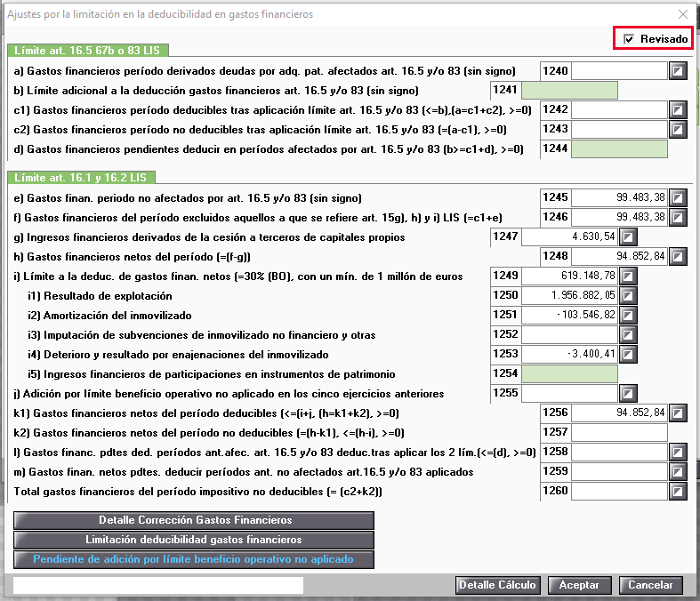Open edit icon next to field 1256
Image resolution: width=700 pixels, height=601 pixels.
pyautogui.click(x=678, y=413)
